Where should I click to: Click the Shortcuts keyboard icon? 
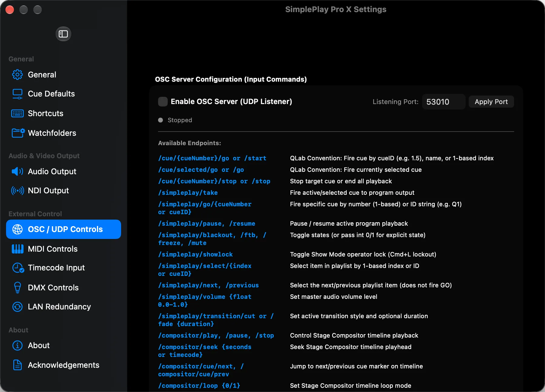coord(17,113)
